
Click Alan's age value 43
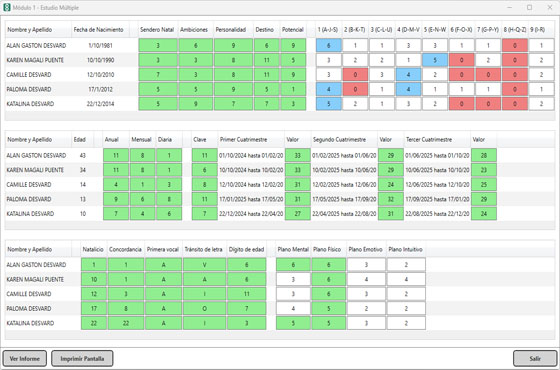click(82, 156)
